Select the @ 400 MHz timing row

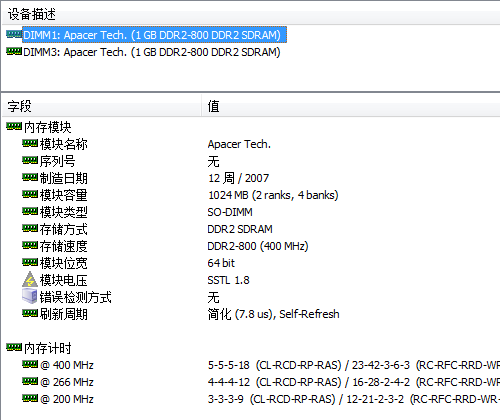[x=67, y=365]
